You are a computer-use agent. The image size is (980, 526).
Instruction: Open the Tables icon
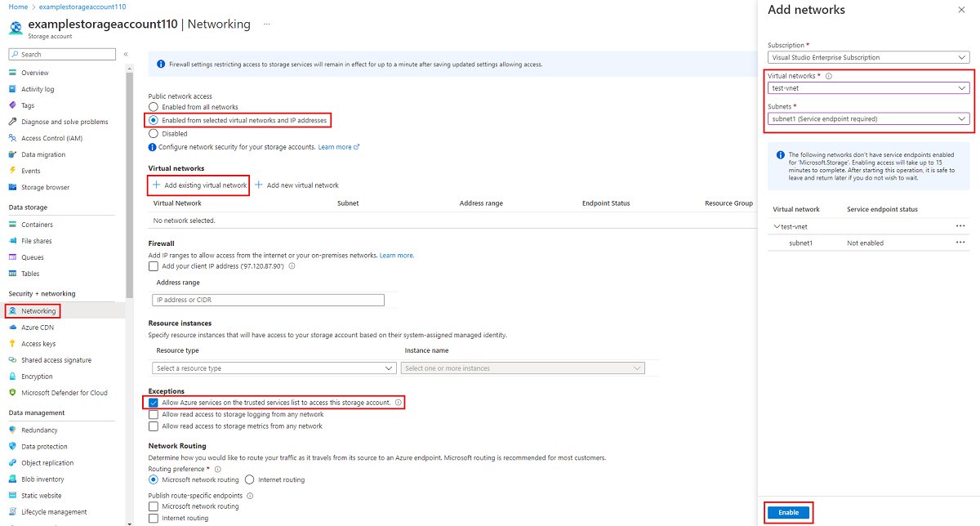(12, 274)
